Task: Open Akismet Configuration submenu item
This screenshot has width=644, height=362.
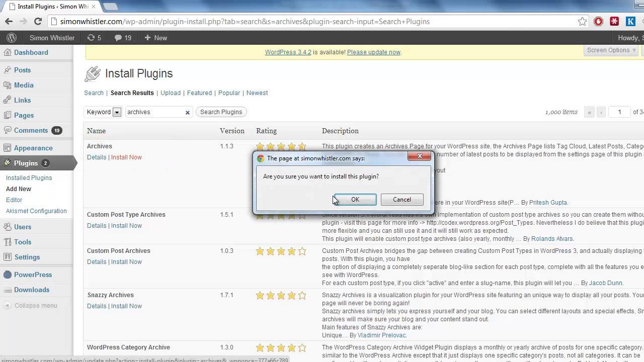Action: coord(36,211)
